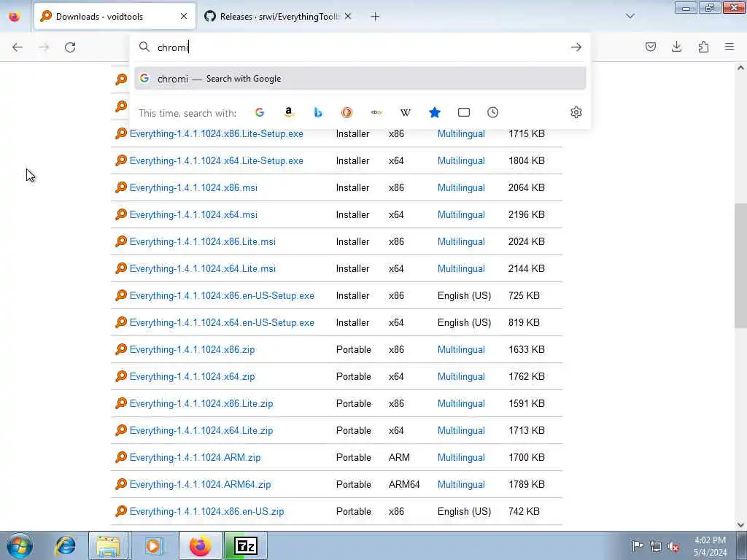
Task: Open Windows Explorer folder in taskbar
Action: (x=109, y=545)
